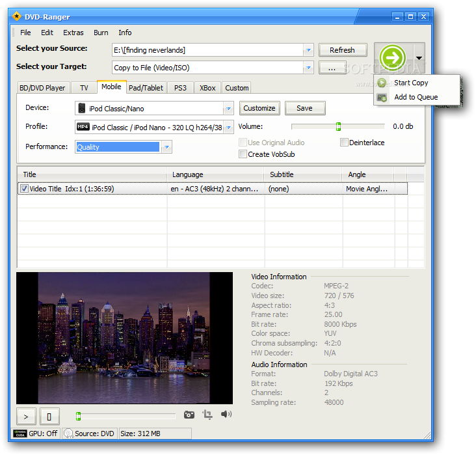
Task: Switch to the Pad/Tablet tab
Action: pos(146,88)
